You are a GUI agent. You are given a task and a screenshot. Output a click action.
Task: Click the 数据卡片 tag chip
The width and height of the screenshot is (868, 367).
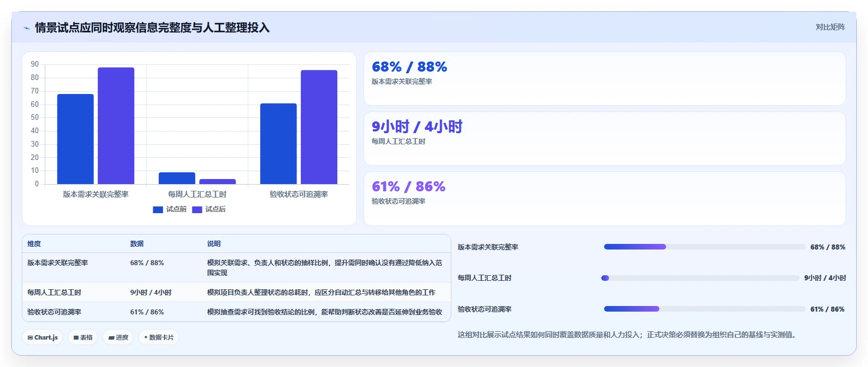159,337
